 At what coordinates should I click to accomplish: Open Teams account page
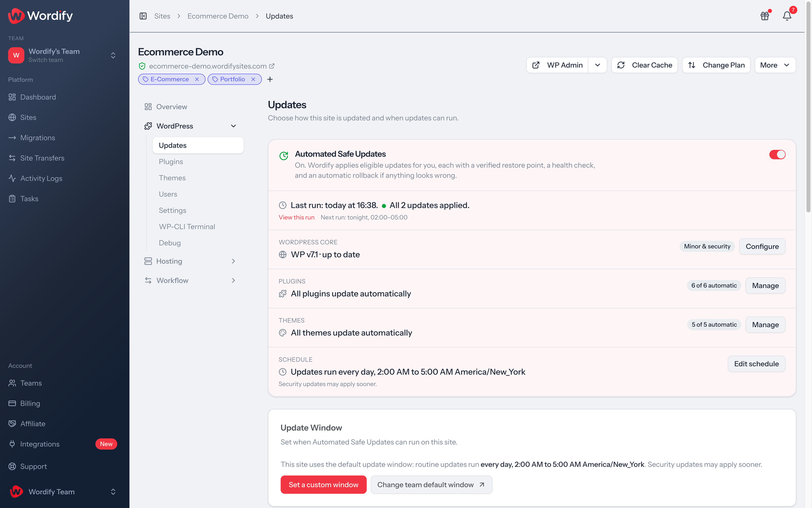pyautogui.click(x=65, y=383)
